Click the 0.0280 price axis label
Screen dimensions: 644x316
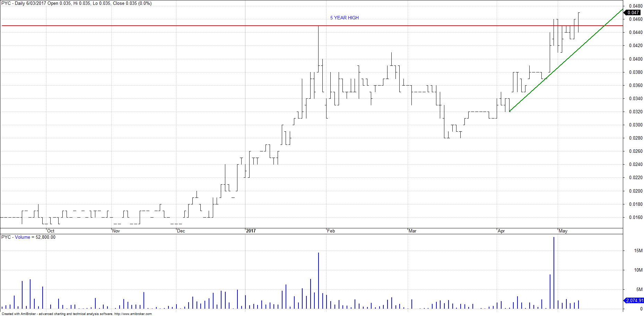click(x=636, y=138)
